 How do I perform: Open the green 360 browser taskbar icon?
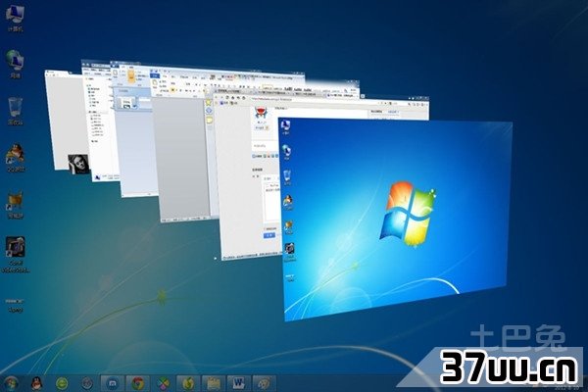point(62,383)
